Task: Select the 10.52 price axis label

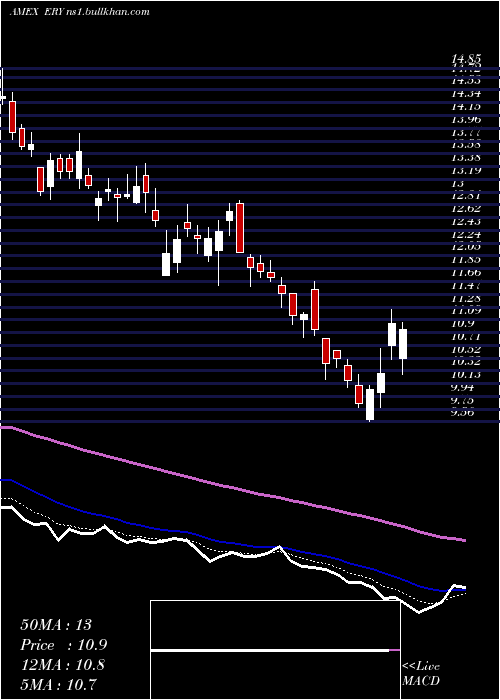Action: tap(466, 349)
